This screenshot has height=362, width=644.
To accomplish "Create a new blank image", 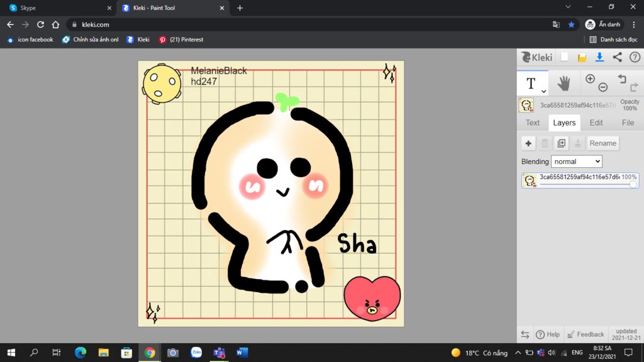I will click(564, 57).
